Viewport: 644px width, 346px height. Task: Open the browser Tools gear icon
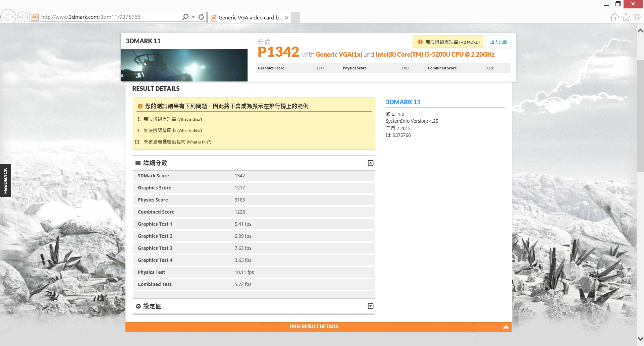pos(637,17)
